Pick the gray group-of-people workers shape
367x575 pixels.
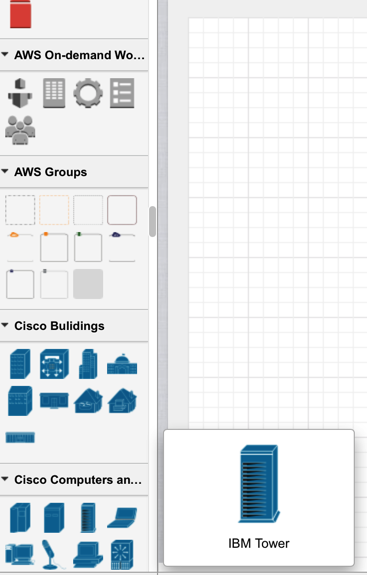[20, 130]
